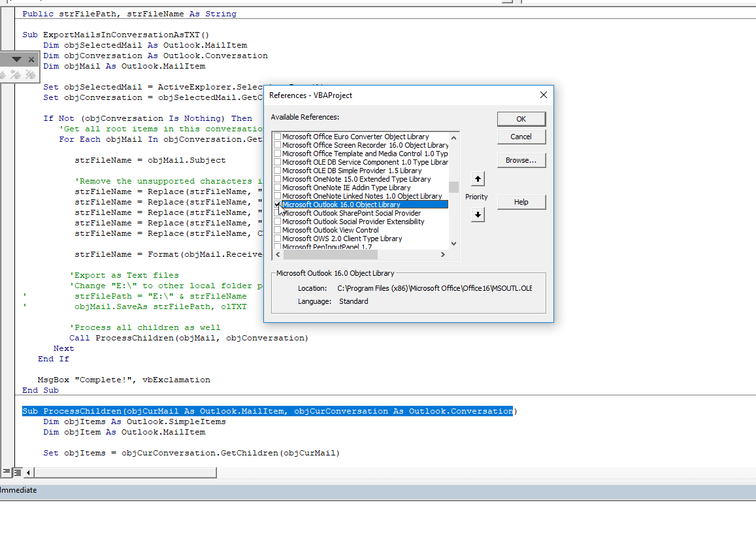Click references list scroll left arrow
The width and height of the screenshot is (756, 545).
pos(278,254)
